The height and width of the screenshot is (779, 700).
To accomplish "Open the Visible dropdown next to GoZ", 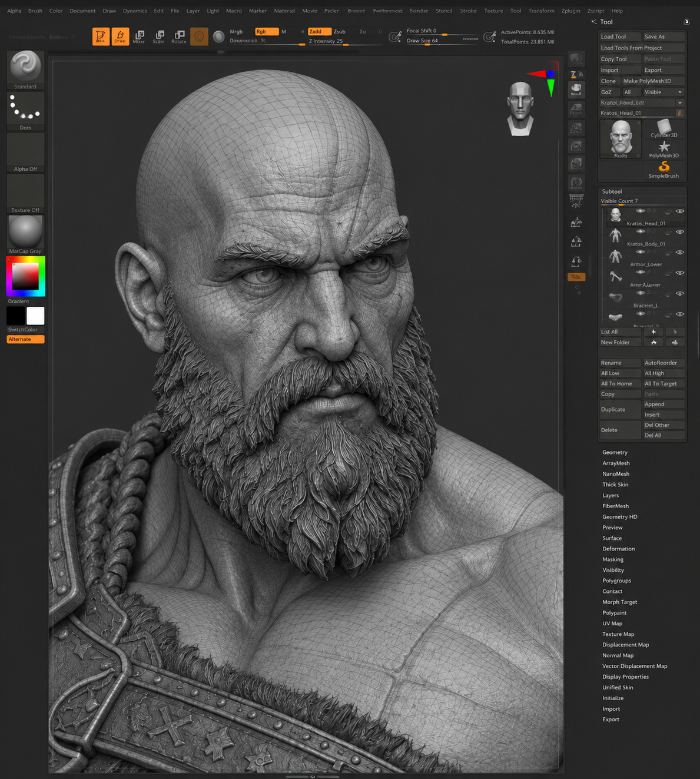I will (663, 92).
